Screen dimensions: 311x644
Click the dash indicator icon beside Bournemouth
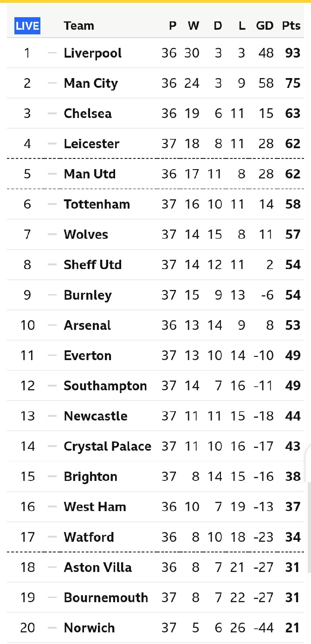(52, 598)
